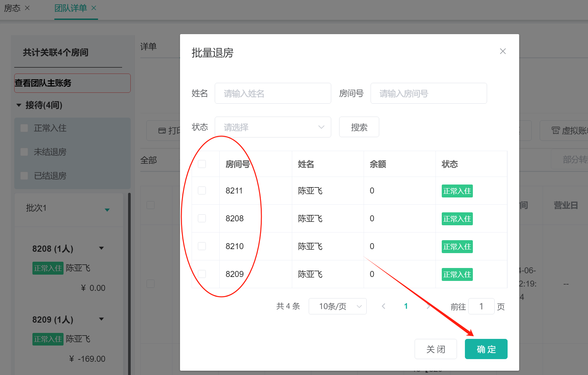Image resolution: width=588 pixels, height=375 pixels.
Task: Click the 状态 column header in the table
Action: point(450,164)
